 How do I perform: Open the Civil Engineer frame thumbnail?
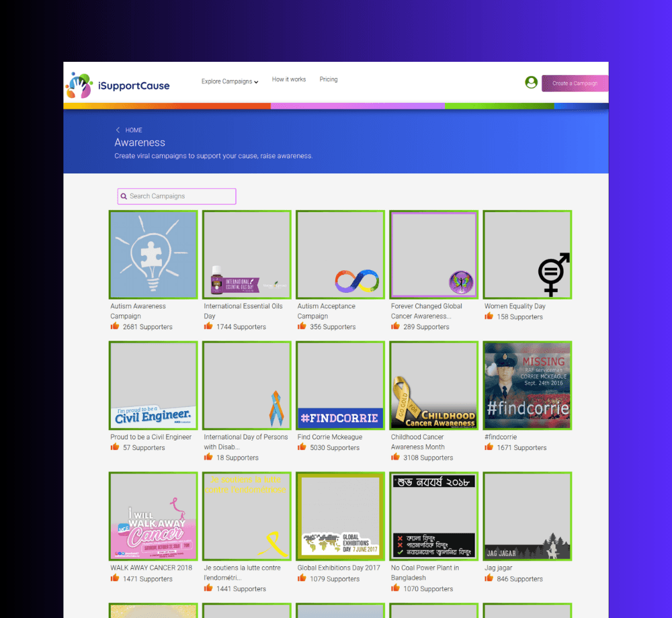pyautogui.click(x=153, y=386)
